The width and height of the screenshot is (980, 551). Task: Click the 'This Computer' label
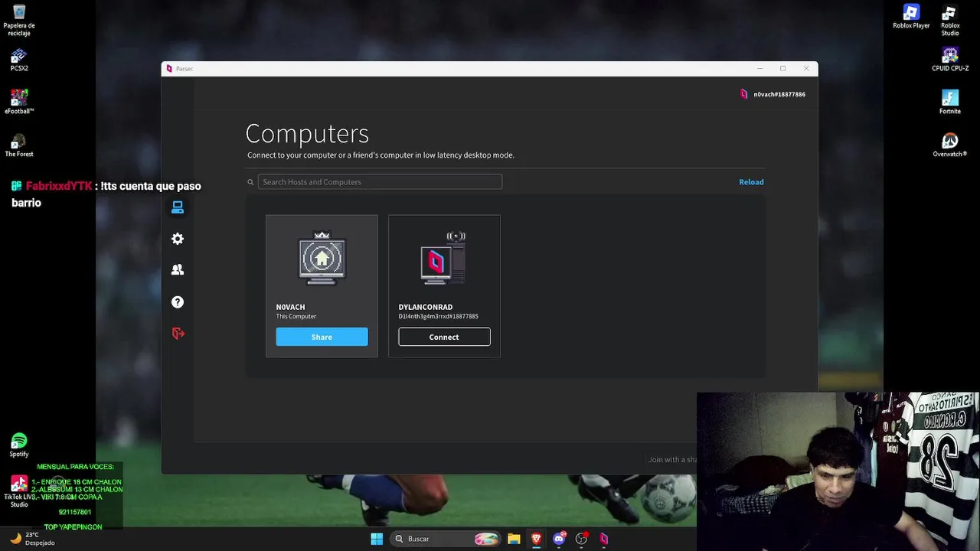pos(296,316)
